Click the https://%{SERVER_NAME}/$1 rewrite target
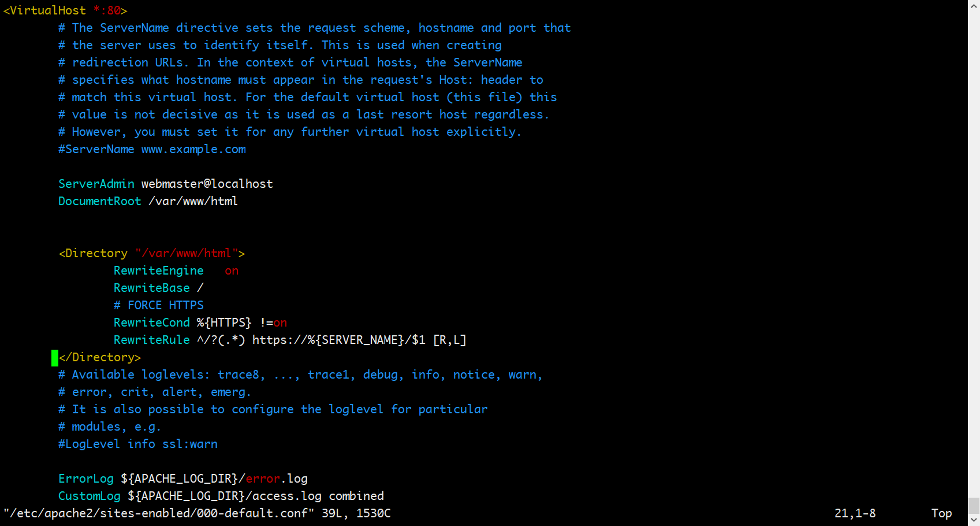Image resolution: width=980 pixels, height=526 pixels. tap(338, 340)
